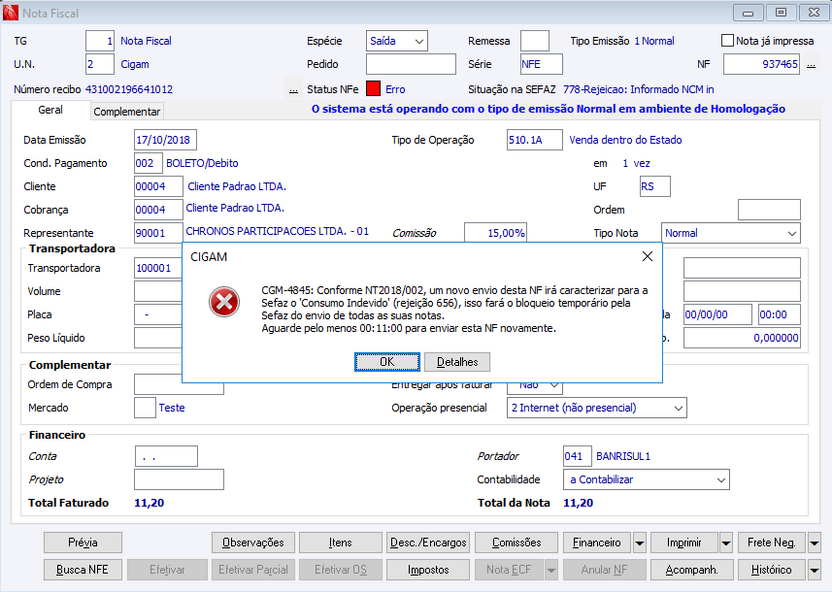Click the Frete Neg. button
The image size is (832, 592).
pos(772,543)
